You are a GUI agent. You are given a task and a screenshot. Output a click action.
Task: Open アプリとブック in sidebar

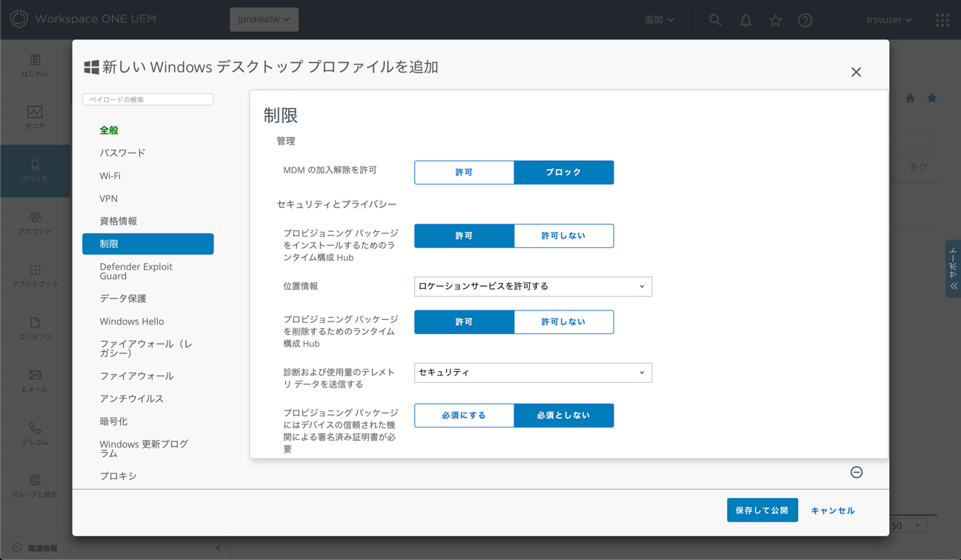35,276
